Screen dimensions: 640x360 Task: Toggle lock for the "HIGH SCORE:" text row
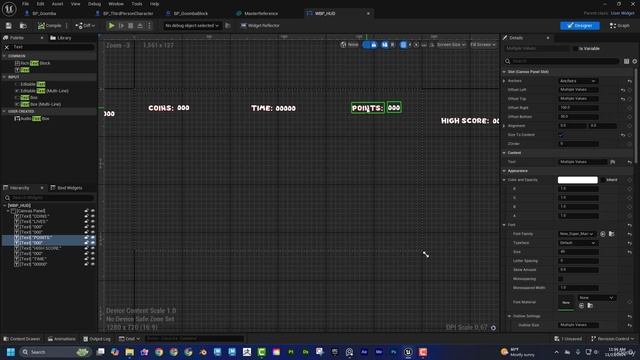point(87,248)
